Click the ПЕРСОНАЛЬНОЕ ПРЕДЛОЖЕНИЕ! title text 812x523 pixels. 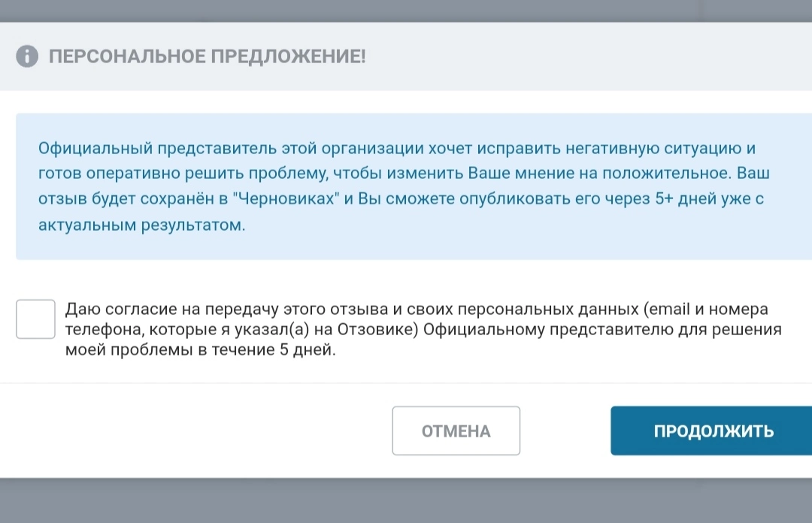pyautogui.click(x=208, y=56)
